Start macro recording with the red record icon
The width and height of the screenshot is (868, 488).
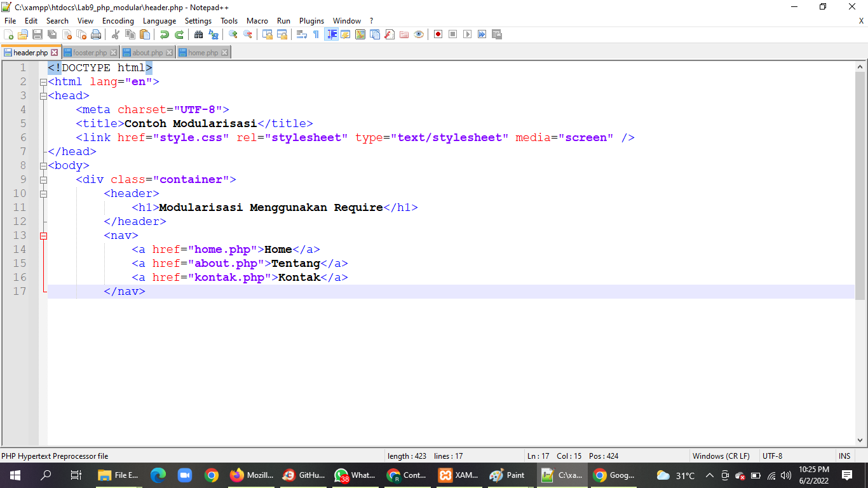(438, 34)
